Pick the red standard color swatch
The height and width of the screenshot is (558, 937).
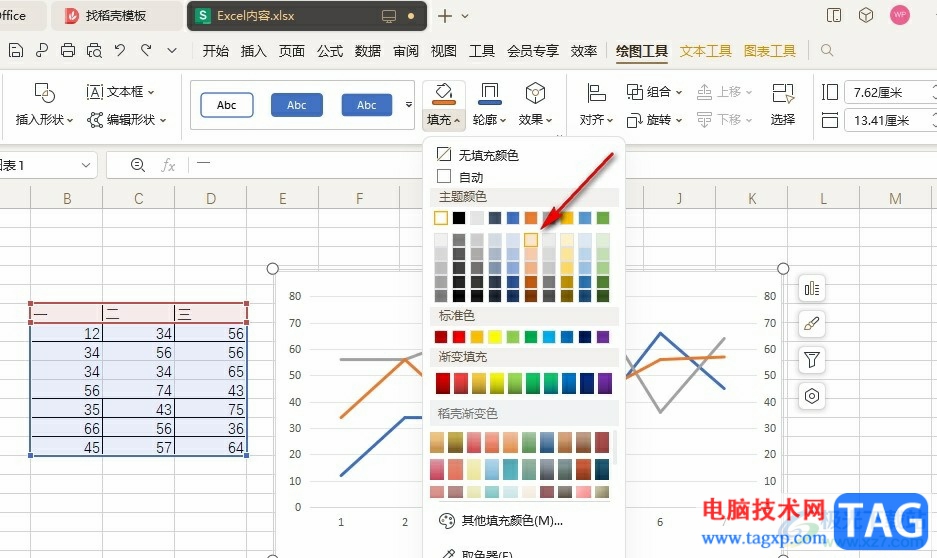pyautogui.click(x=459, y=337)
